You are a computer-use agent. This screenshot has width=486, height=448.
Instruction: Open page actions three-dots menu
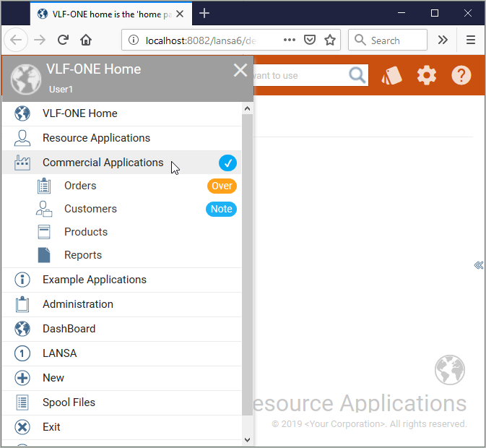[289, 40]
